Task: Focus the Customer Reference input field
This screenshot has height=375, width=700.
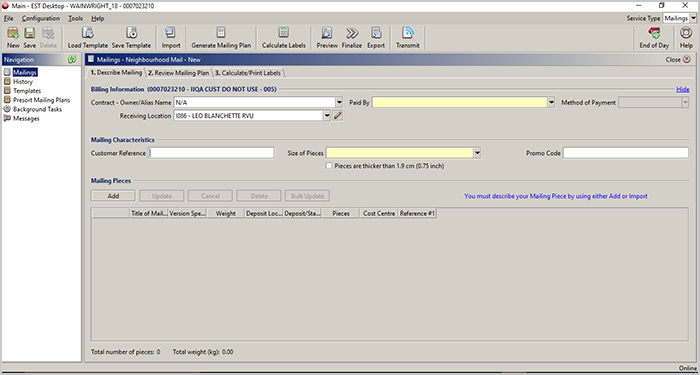Action: click(x=211, y=153)
